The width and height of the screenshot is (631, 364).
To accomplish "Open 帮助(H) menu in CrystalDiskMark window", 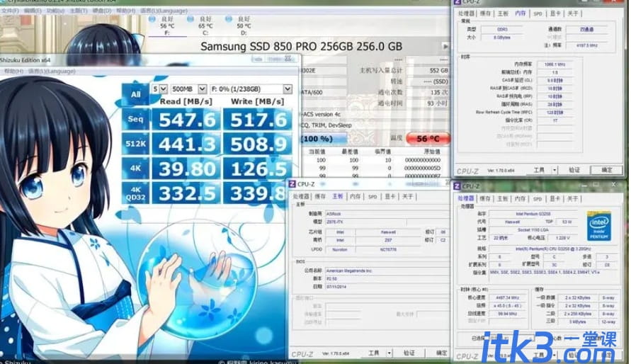I will pyautogui.click(x=13, y=72).
